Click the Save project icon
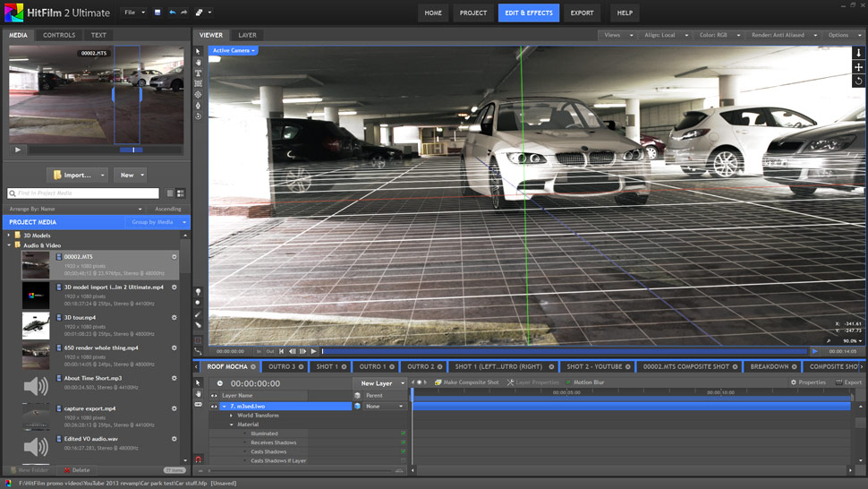This screenshot has width=868, height=489. click(x=157, y=13)
